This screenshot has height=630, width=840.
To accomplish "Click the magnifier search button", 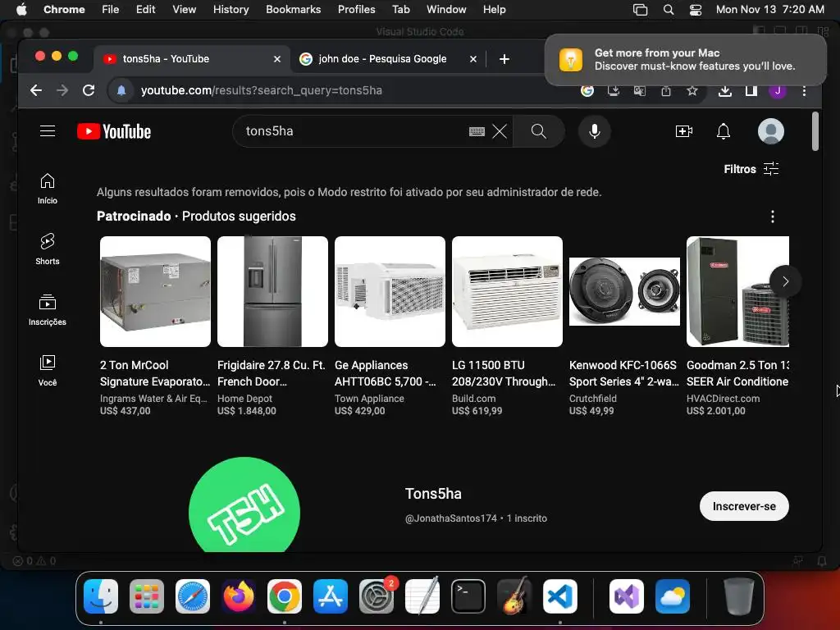I will [538, 131].
